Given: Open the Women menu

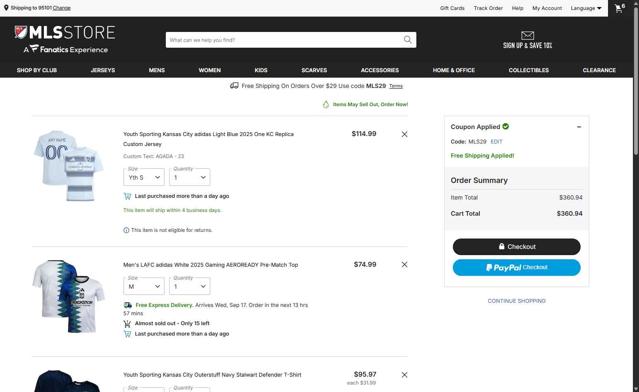Looking at the screenshot, I should pyautogui.click(x=209, y=70).
